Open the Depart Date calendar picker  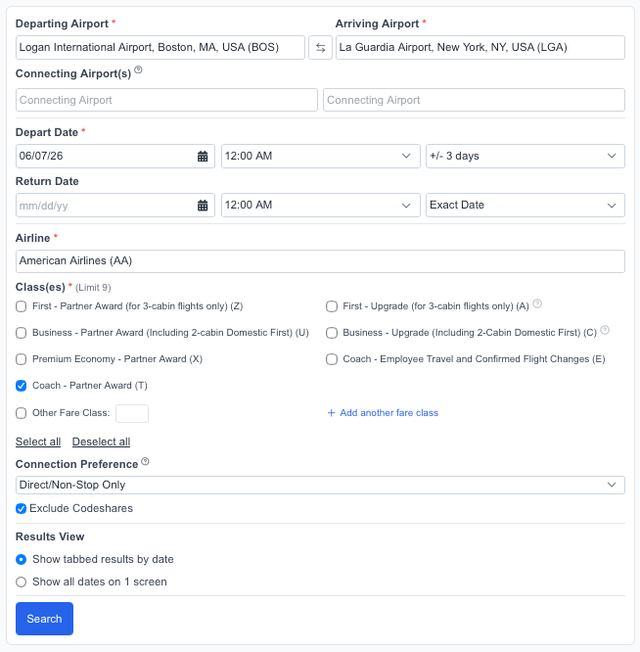(x=203, y=156)
